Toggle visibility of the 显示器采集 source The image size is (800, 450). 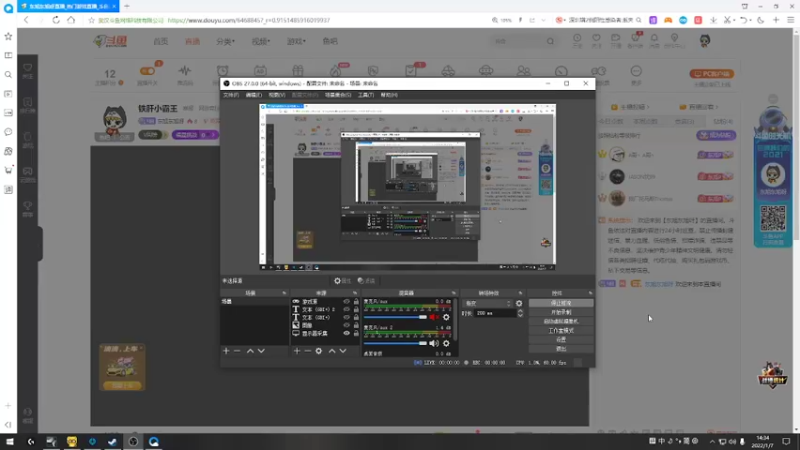tap(346, 334)
